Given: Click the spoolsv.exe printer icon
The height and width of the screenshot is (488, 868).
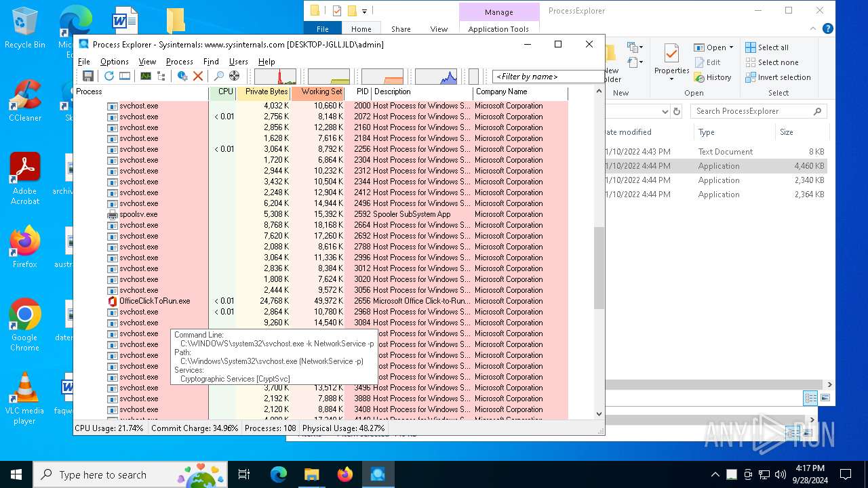Looking at the screenshot, I should tap(113, 214).
